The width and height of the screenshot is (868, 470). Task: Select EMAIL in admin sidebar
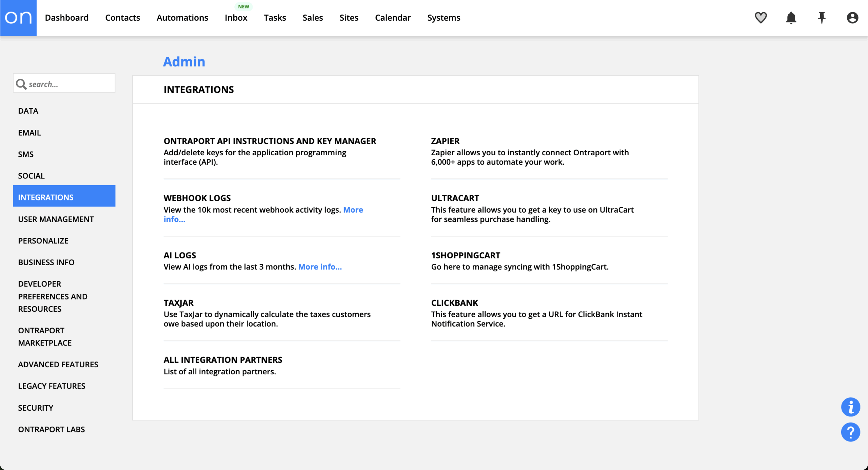click(29, 133)
